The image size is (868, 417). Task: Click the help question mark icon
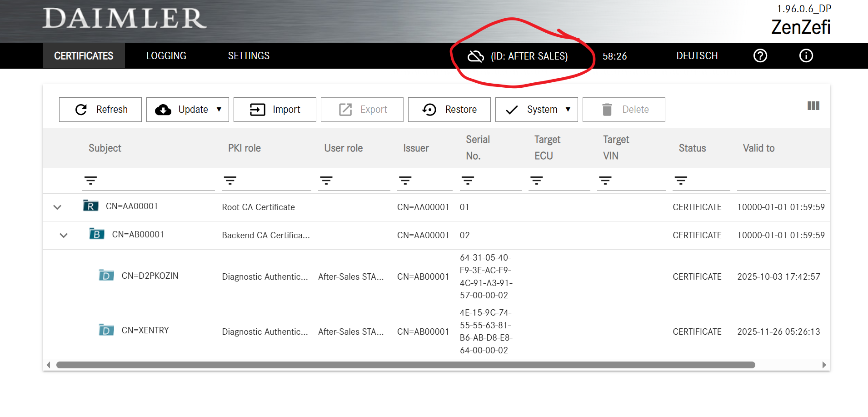(760, 55)
